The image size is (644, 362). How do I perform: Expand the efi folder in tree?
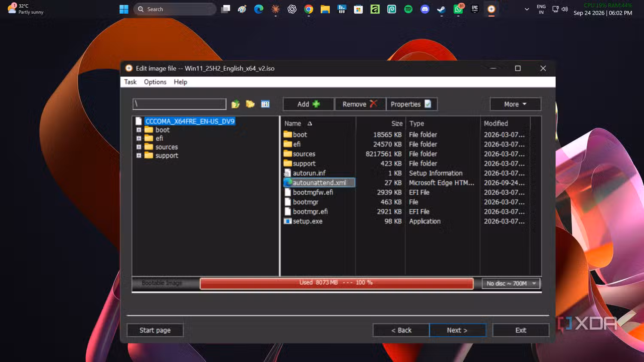pyautogui.click(x=139, y=139)
